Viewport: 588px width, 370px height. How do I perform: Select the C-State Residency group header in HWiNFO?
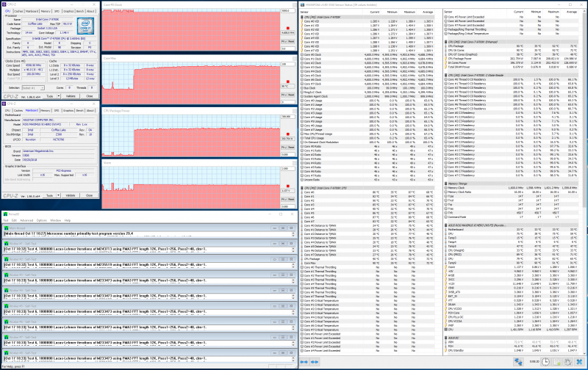(511, 76)
